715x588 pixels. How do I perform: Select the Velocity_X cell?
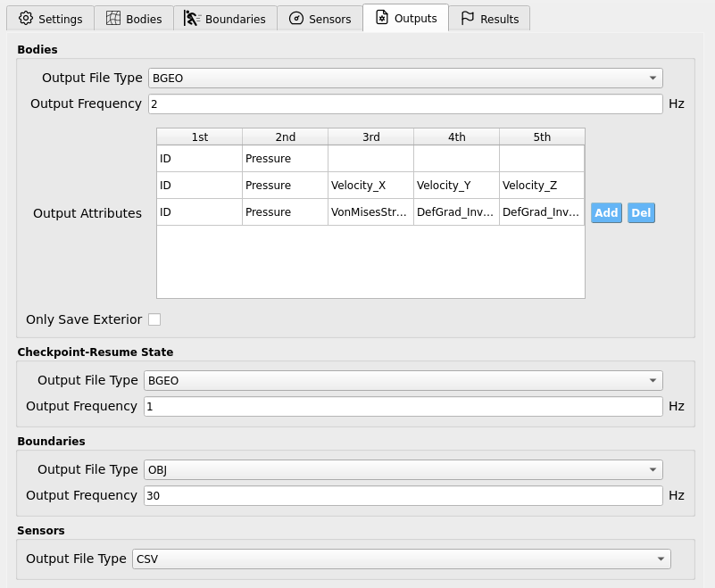tap(370, 186)
